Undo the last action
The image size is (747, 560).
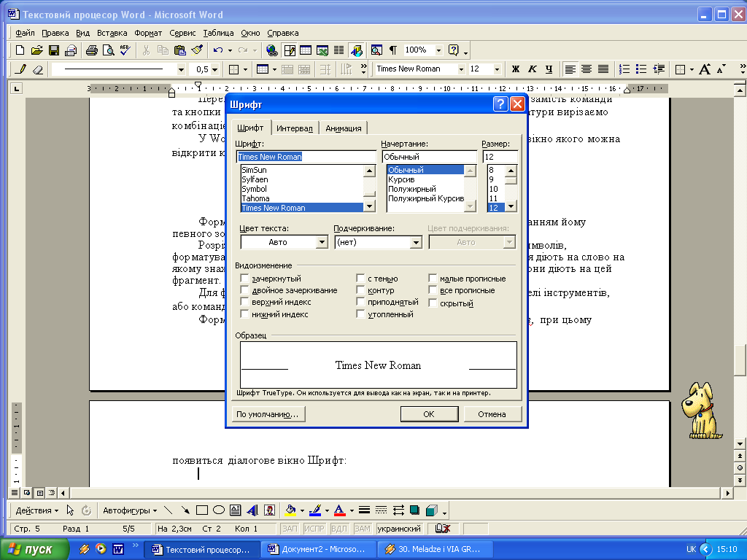click(218, 50)
